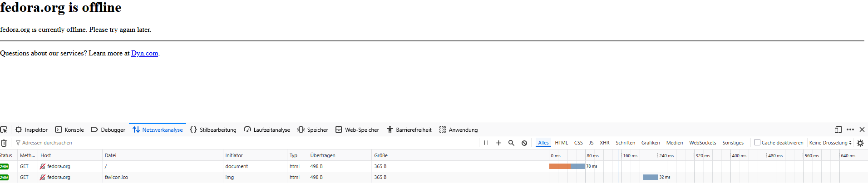This screenshot has width=868, height=189.
Task: Sort by Status column header
Action: [8, 155]
